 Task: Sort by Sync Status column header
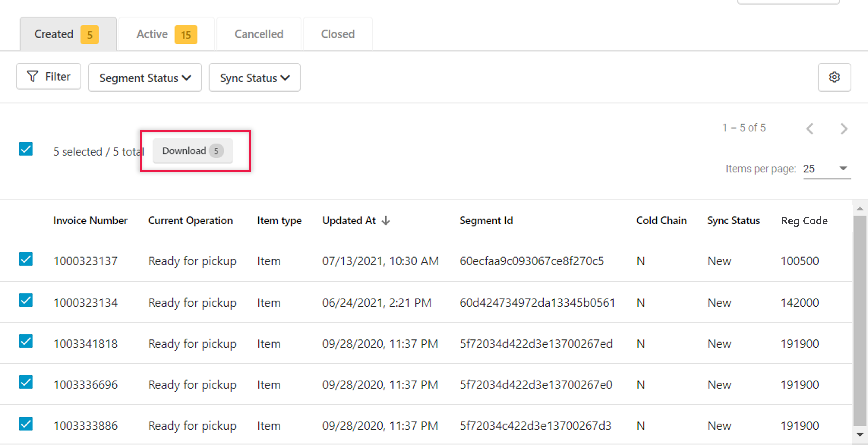[x=733, y=221]
